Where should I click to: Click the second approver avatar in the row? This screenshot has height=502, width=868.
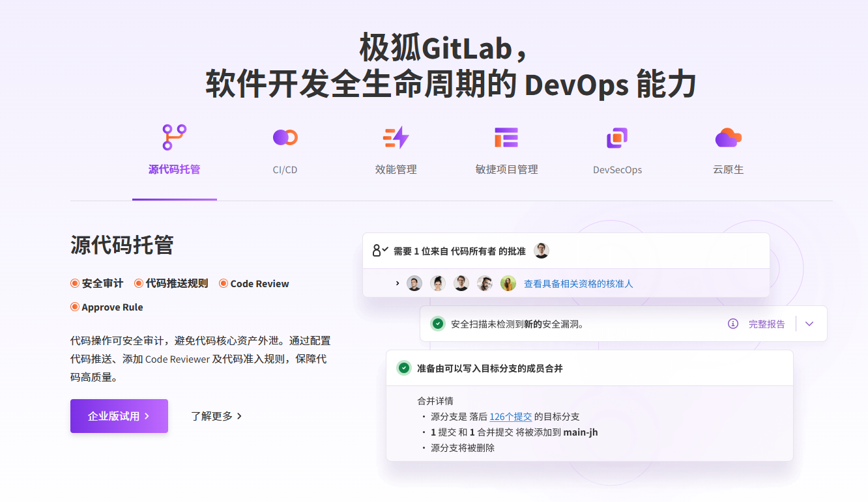tap(438, 283)
